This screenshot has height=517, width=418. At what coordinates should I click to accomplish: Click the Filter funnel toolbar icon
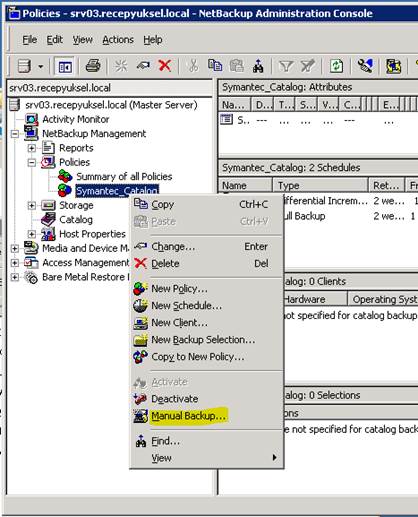(286, 66)
